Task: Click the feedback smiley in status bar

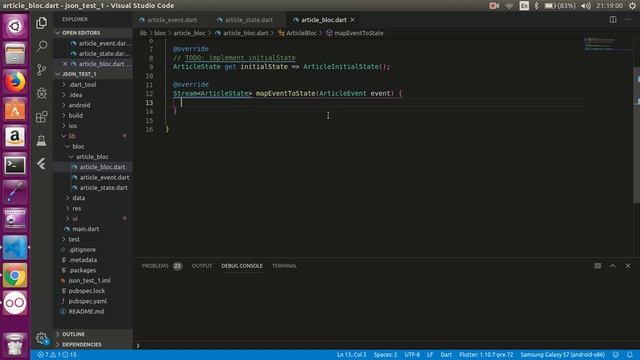Action: (x=616, y=355)
